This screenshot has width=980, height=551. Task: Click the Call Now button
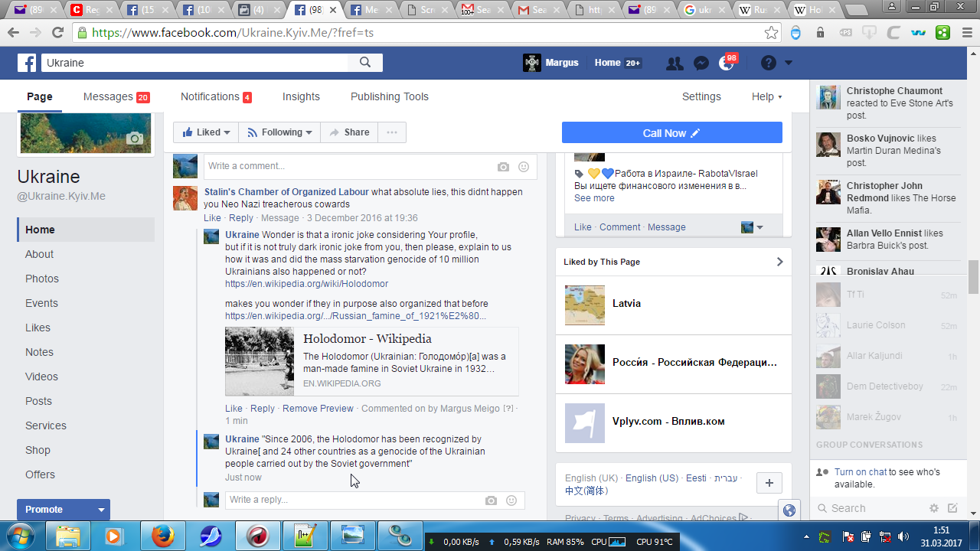(672, 132)
